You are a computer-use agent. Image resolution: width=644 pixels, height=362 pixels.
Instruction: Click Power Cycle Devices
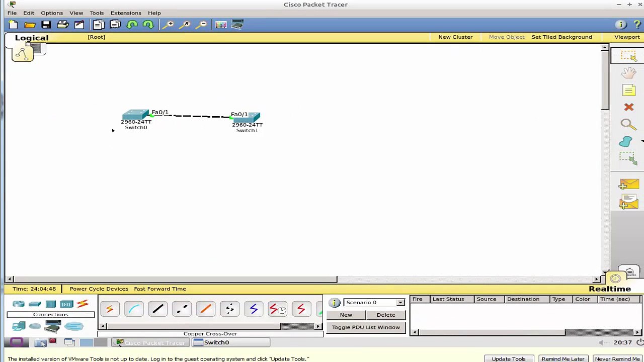click(x=99, y=289)
